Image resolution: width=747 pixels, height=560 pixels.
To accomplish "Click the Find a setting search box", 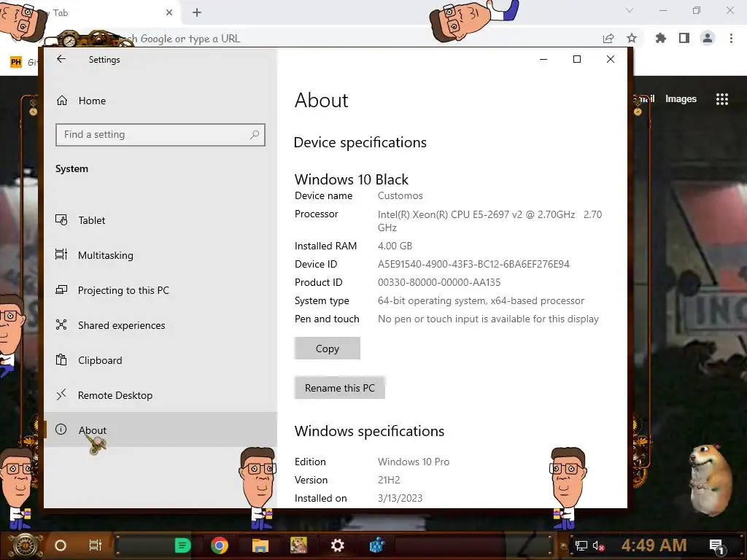I will 160,135.
